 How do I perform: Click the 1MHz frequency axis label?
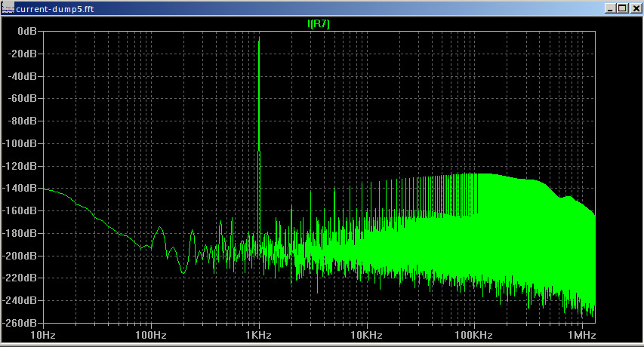[x=581, y=335]
